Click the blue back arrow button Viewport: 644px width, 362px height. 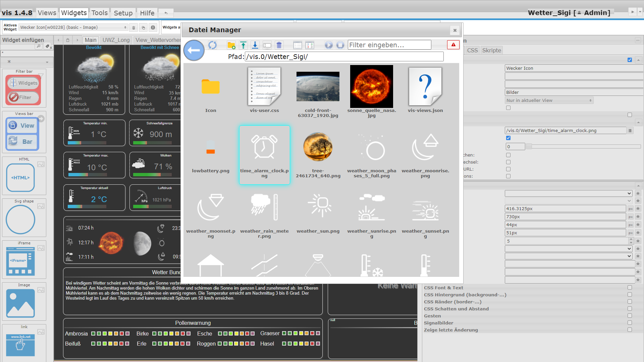[x=194, y=50]
